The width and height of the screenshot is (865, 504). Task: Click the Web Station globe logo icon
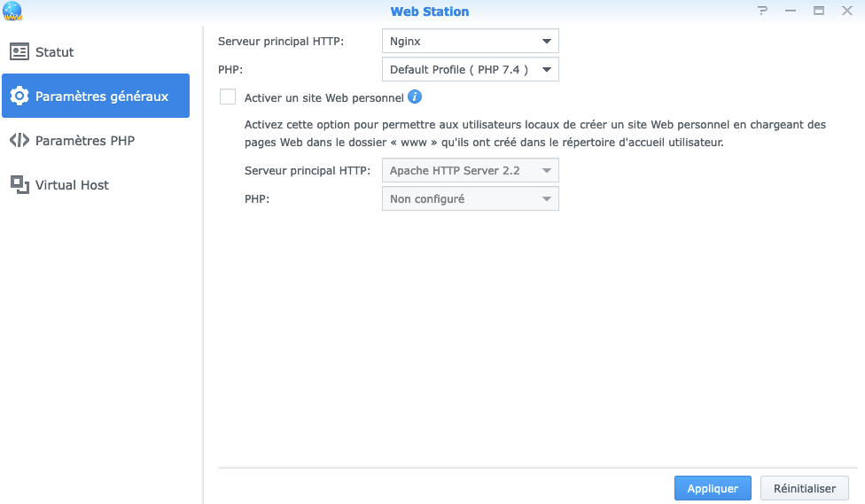[12, 12]
